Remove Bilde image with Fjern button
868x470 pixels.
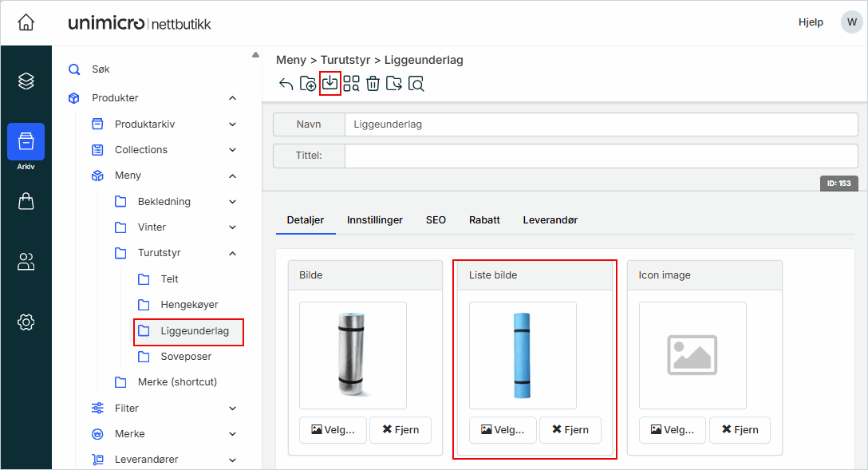pyautogui.click(x=400, y=429)
